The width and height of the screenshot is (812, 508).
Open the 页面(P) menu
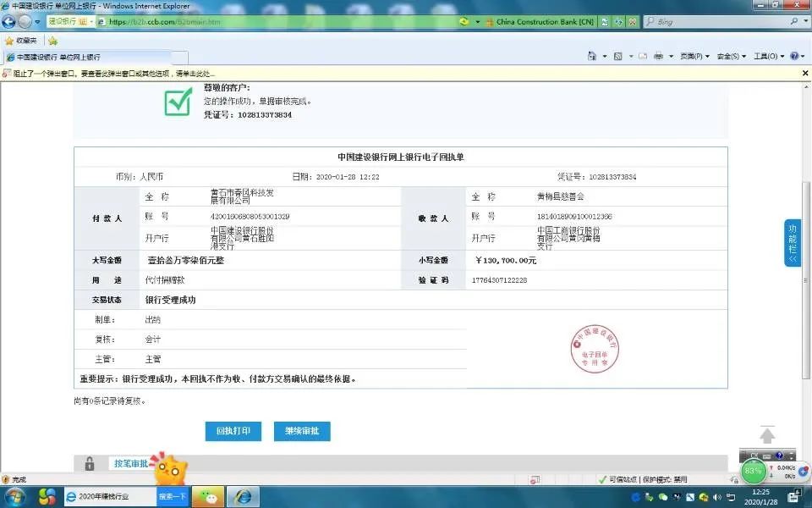(x=694, y=56)
